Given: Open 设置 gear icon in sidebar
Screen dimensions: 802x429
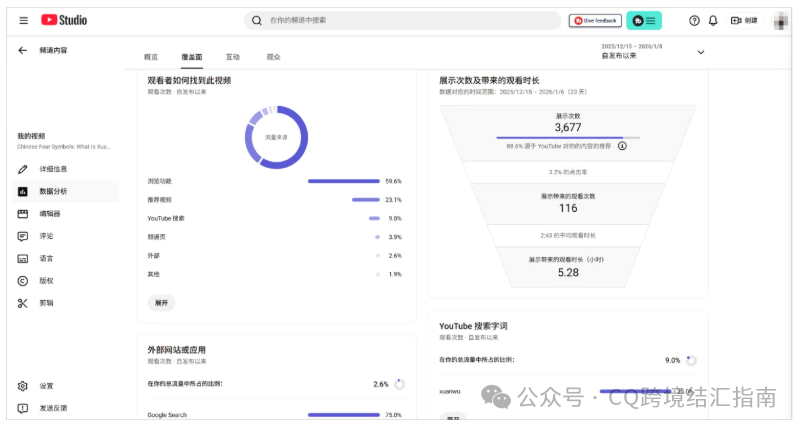Looking at the screenshot, I should (x=23, y=386).
